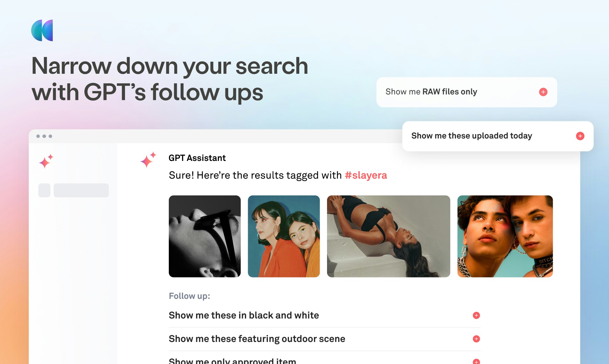Click the #slayera tag link
Viewport: 609px width, 364px height.
point(366,175)
